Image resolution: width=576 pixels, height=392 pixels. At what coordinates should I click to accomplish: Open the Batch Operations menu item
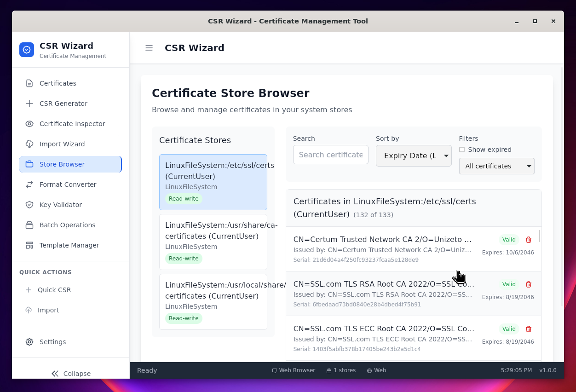point(67,225)
